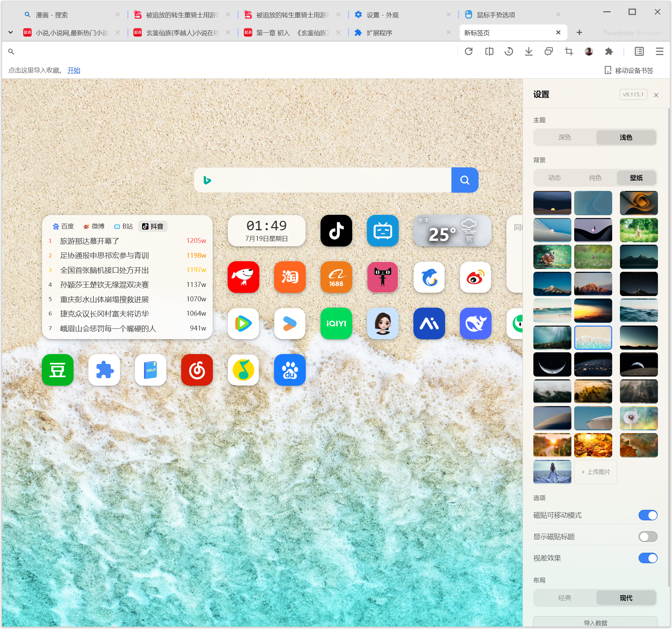This screenshot has width=672, height=629.
Task: Open the HELP book tile
Action: 150,370
